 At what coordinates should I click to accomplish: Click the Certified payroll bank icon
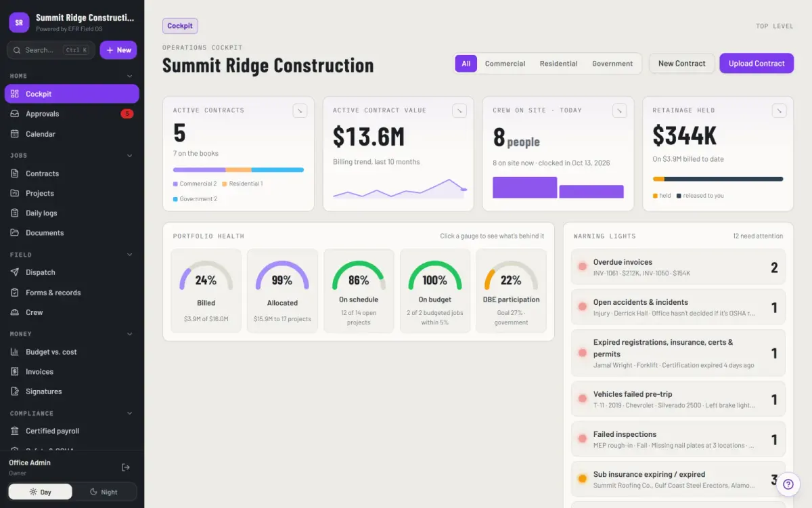click(15, 431)
